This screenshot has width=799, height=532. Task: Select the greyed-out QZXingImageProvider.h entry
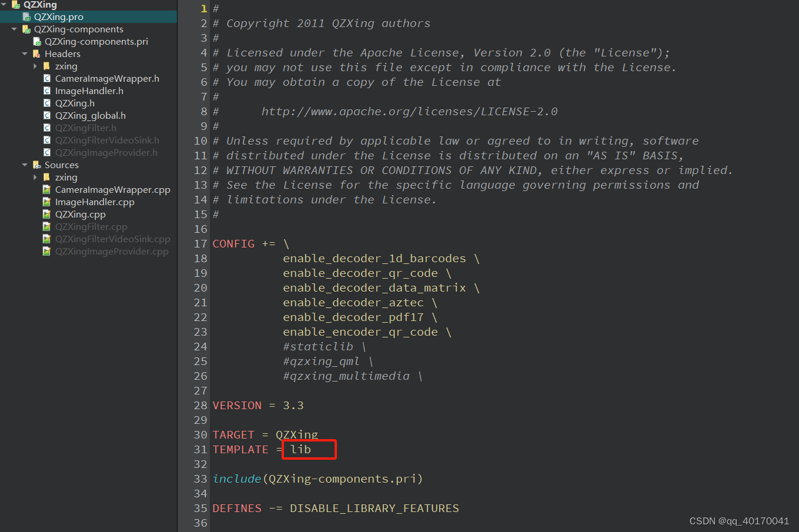[x=106, y=152]
